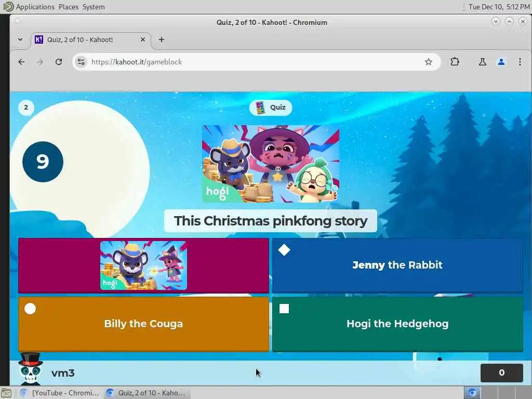Open the Chromium three-dot menu
532x399 pixels.
[520, 62]
